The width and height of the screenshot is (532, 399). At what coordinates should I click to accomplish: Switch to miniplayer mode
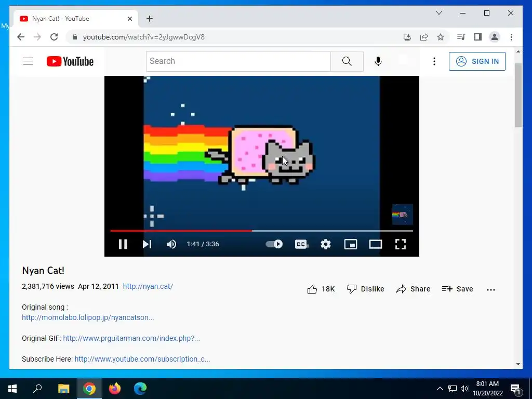pos(351,244)
